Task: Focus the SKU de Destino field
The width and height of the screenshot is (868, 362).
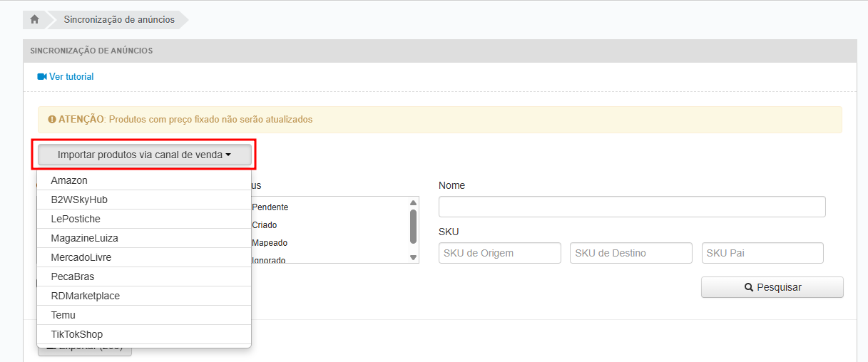Action: point(631,253)
